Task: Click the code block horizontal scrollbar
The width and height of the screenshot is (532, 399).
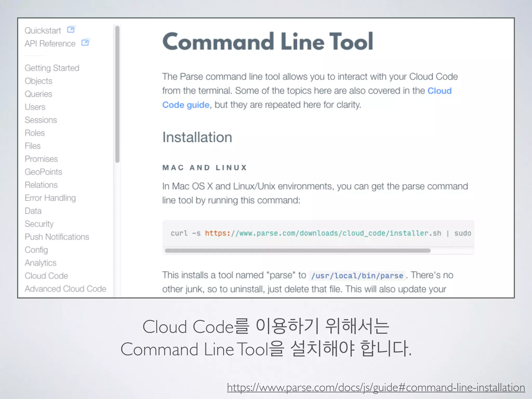Action: click(298, 251)
